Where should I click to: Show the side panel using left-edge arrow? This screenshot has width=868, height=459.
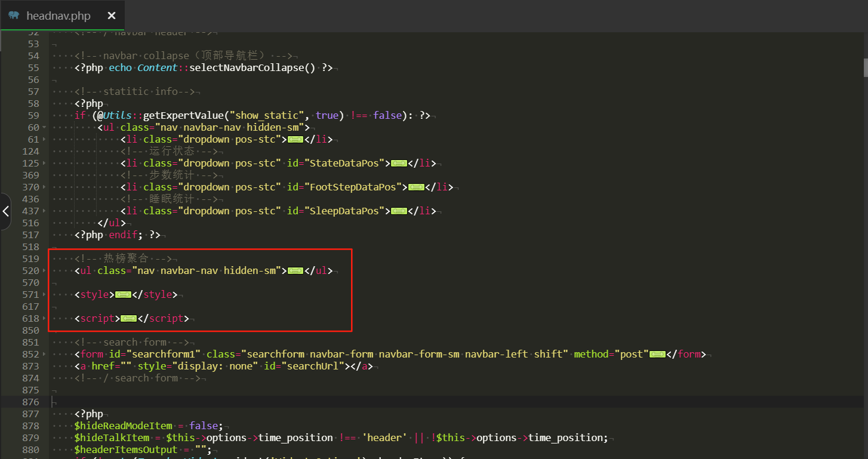5,211
